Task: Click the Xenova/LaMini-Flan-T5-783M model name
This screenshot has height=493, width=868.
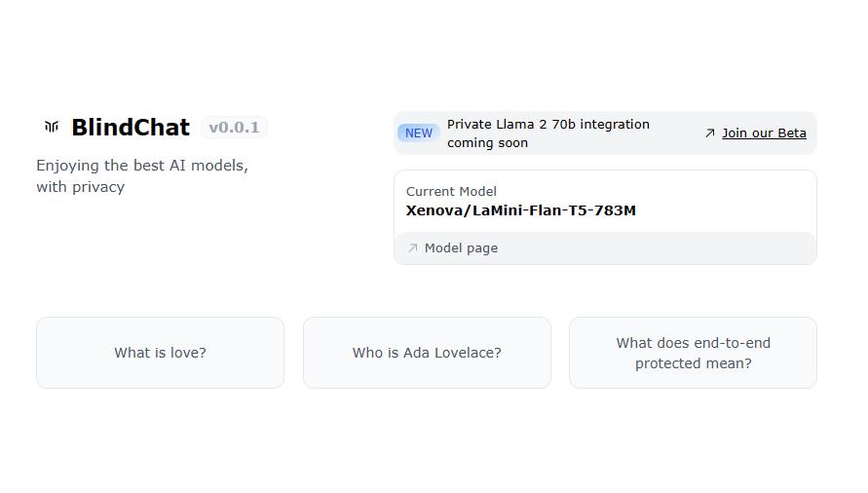Action: 521,210
